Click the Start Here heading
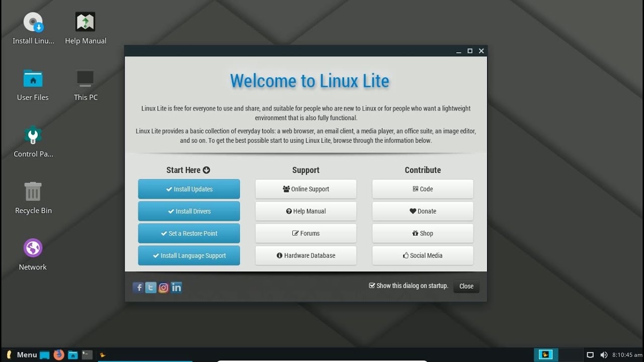 click(x=188, y=170)
